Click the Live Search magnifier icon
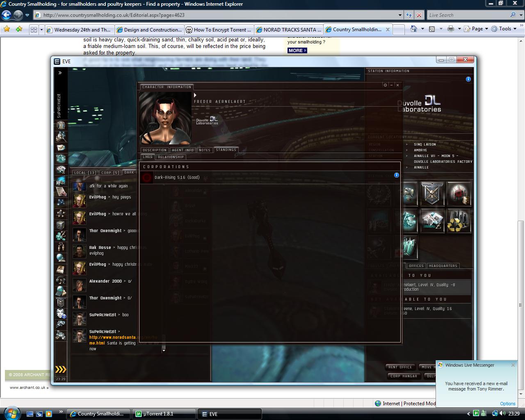The image size is (525, 420). pyautogui.click(x=513, y=15)
